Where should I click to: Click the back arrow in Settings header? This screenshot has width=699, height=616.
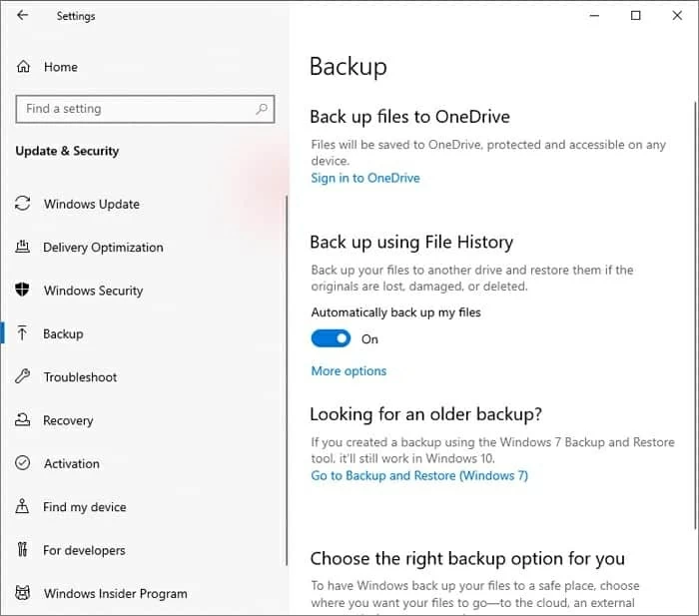click(x=23, y=16)
